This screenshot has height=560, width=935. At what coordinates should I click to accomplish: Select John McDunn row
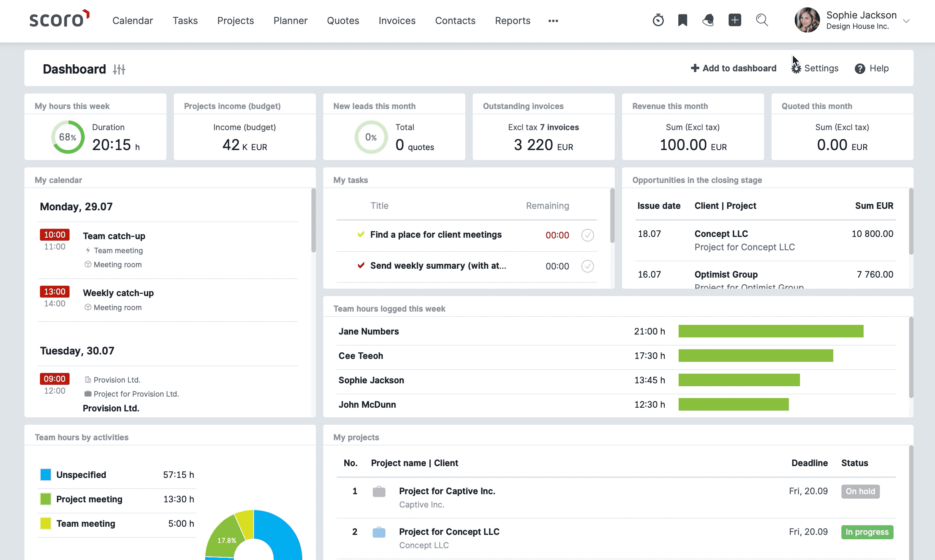(617, 404)
